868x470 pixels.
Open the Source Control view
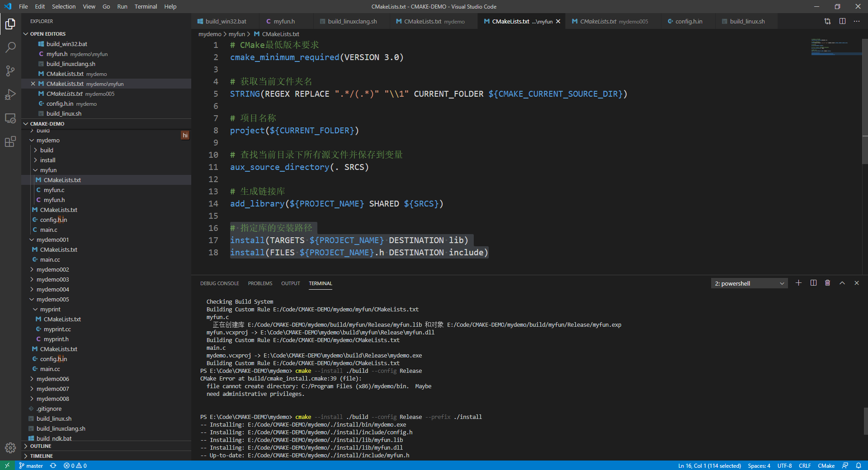pyautogui.click(x=10, y=71)
